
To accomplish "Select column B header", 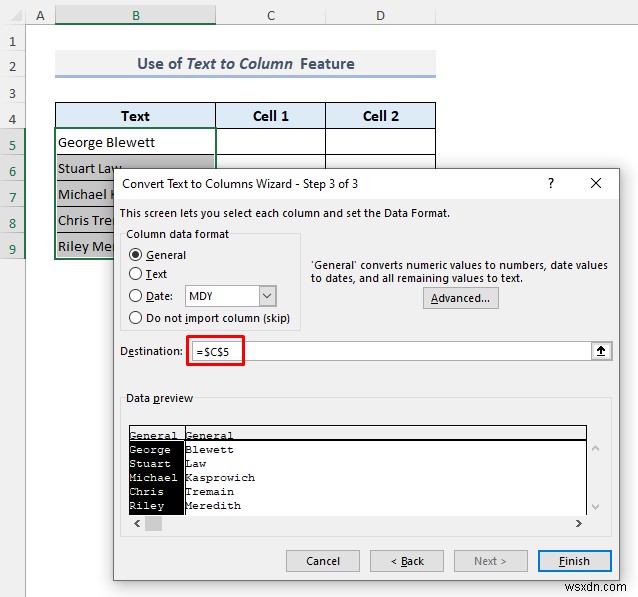I will (x=135, y=15).
